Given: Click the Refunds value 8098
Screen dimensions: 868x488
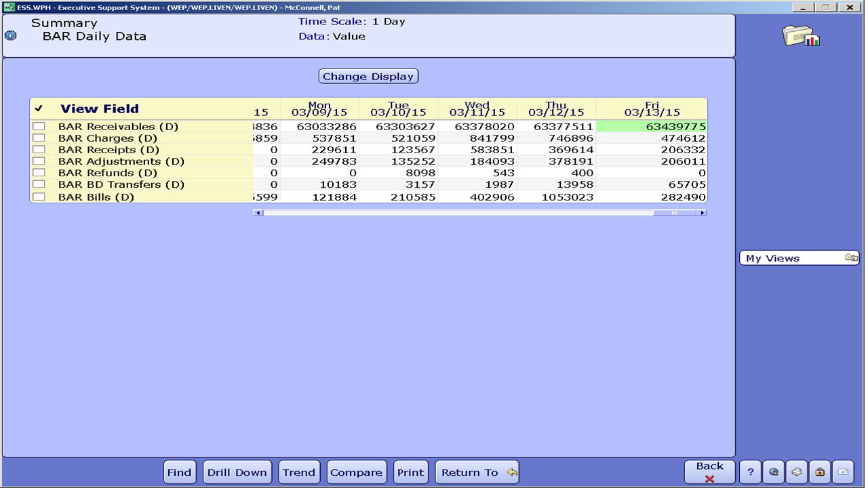Looking at the screenshot, I should click(x=420, y=173).
